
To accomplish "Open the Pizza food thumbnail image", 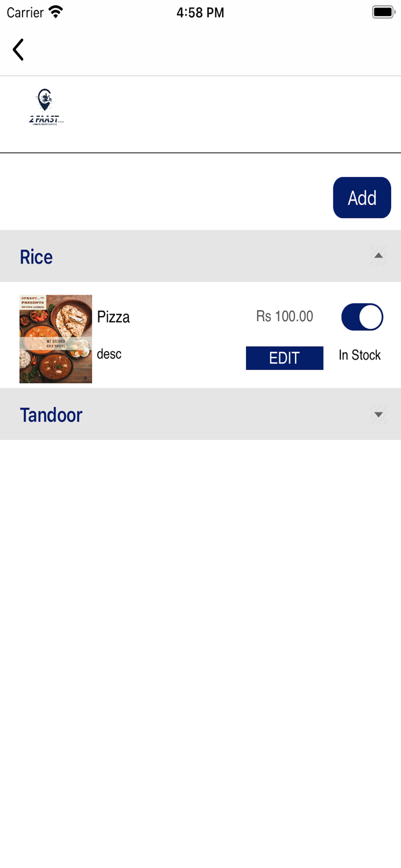I will (56, 339).
